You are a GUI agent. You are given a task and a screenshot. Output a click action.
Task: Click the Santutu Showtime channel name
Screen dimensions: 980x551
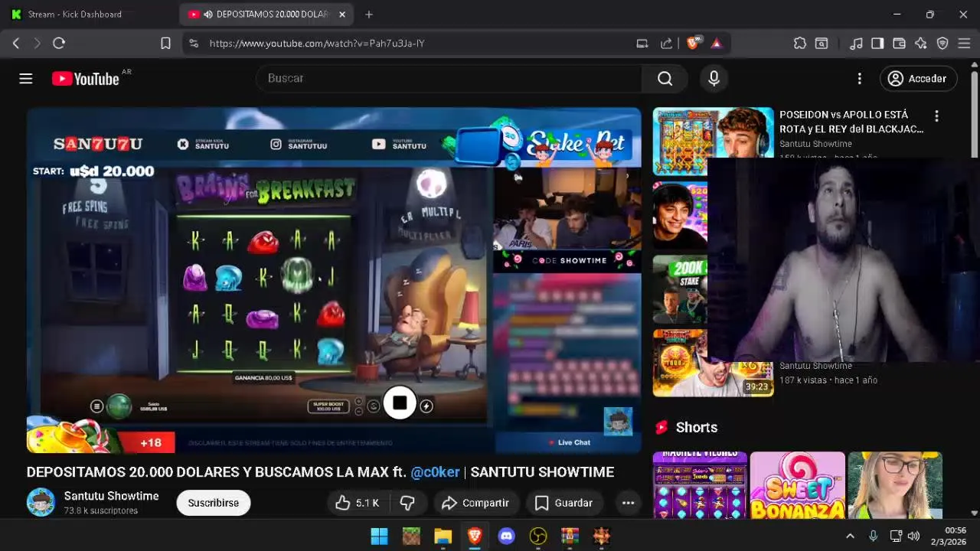pyautogui.click(x=112, y=496)
